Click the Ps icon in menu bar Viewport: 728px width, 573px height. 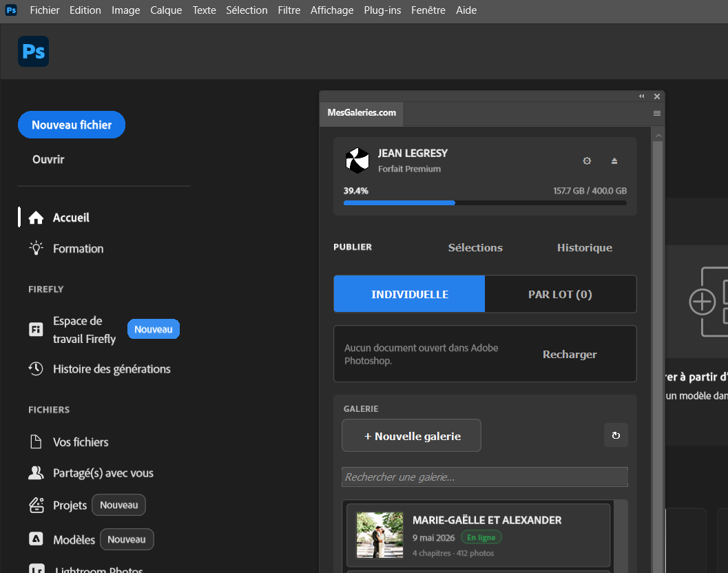click(11, 10)
